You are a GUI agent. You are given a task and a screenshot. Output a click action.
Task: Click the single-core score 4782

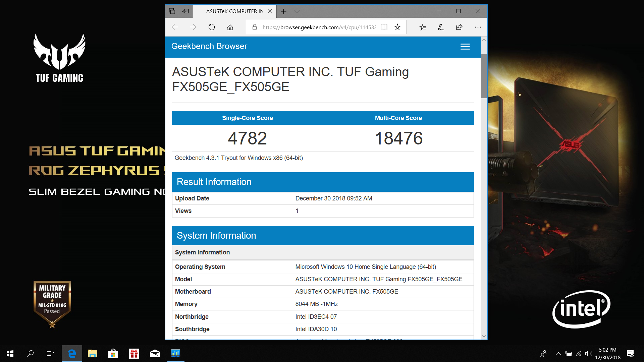pos(247,138)
